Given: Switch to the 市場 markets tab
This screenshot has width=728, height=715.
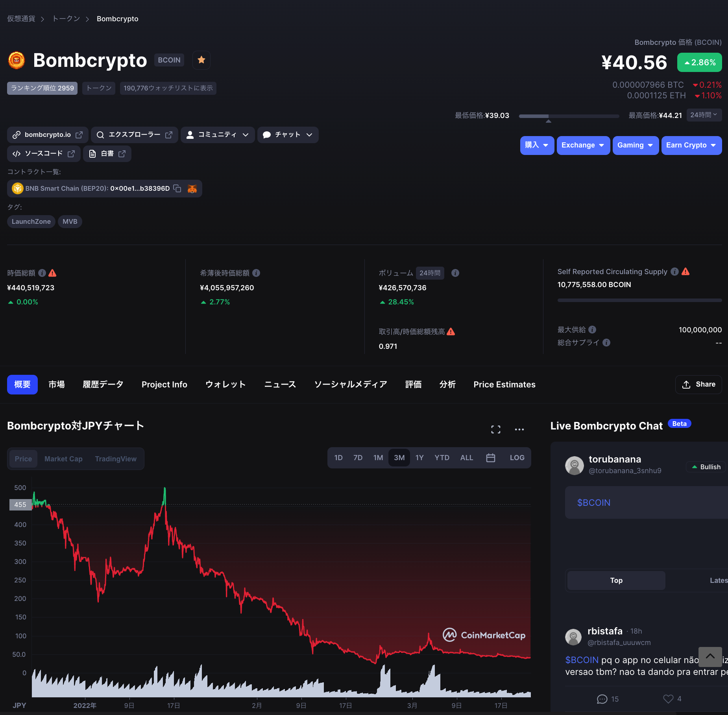Looking at the screenshot, I should pos(57,385).
